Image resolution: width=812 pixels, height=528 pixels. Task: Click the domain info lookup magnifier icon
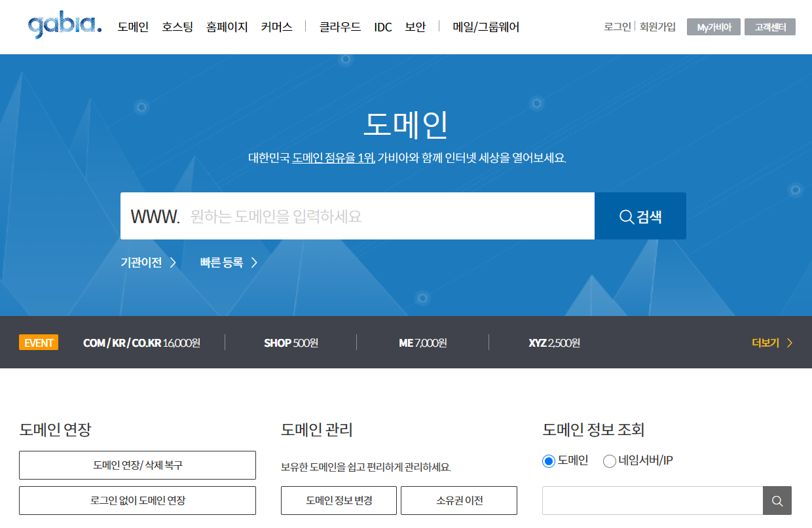click(x=777, y=501)
